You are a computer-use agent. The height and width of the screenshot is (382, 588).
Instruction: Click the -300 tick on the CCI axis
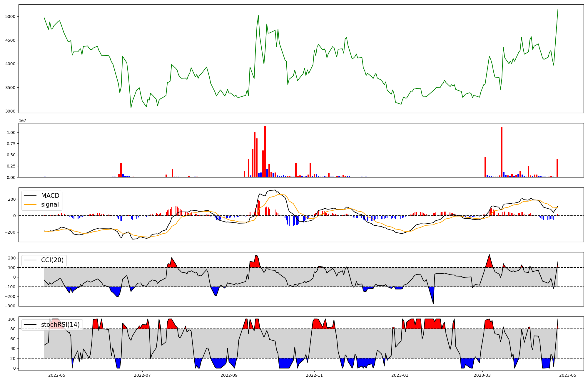point(10,306)
